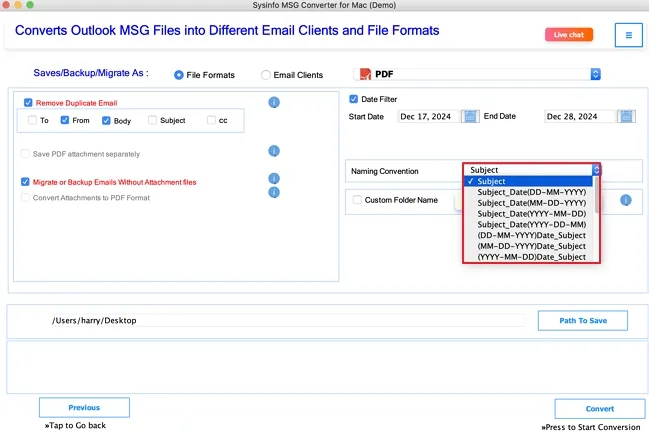Select Email Clients radio button

pyautogui.click(x=266, y=75)
